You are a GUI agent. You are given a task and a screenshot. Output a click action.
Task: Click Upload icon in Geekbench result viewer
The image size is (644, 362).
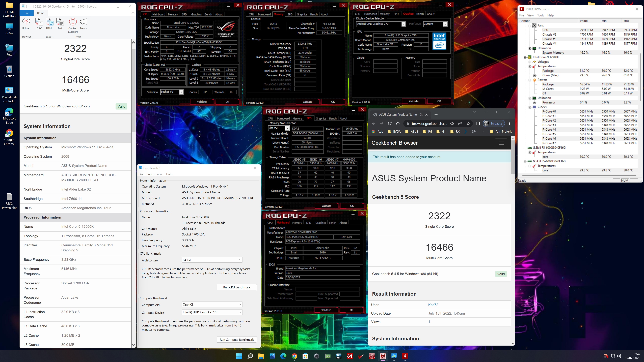[x=26, y=24]
